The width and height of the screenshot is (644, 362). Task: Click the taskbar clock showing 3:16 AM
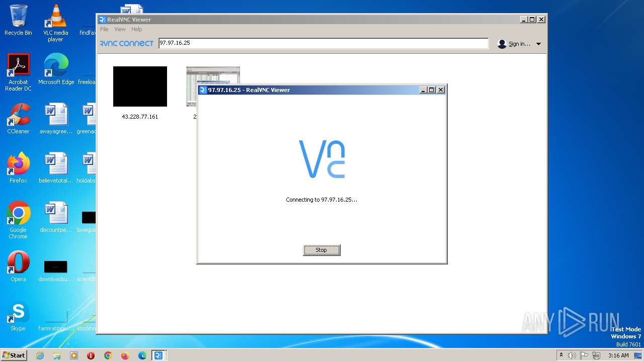pyautogui.click(x=618, y=355)
